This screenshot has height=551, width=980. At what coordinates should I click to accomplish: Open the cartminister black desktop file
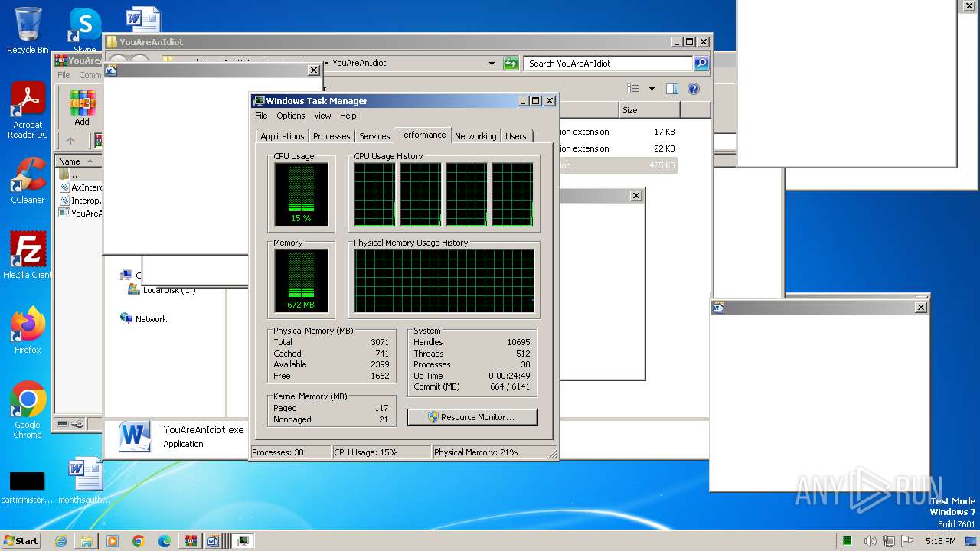pyautogui.click(x=28, y=487)
